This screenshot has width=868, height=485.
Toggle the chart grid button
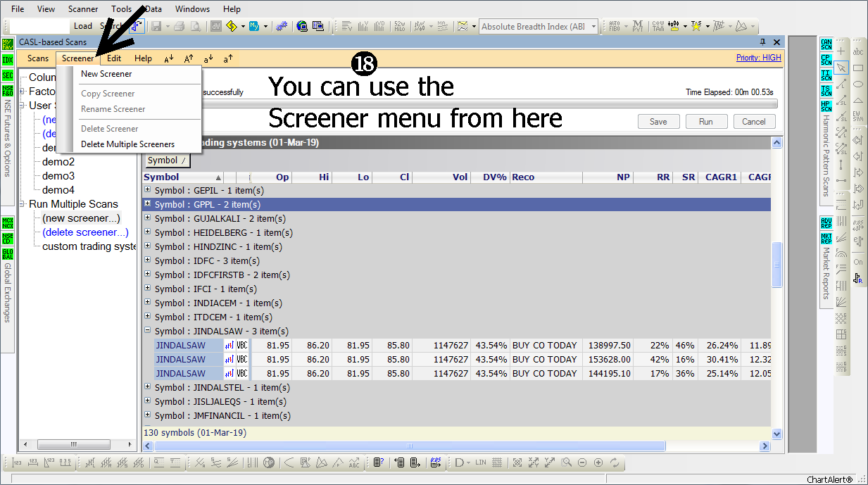pyautogui.click(x=497, y=462)
